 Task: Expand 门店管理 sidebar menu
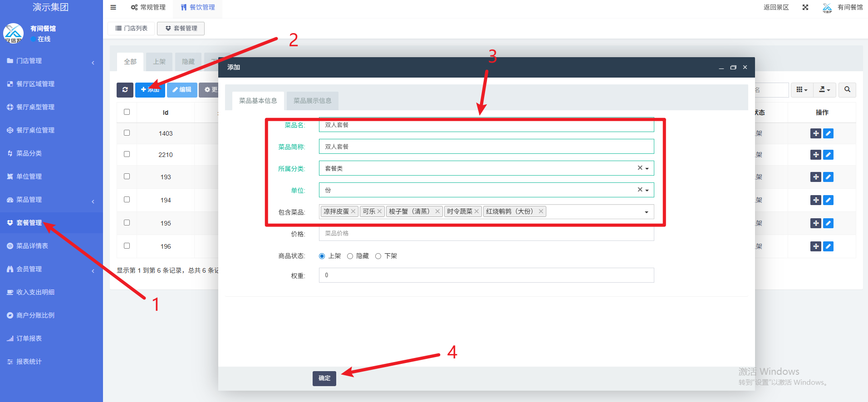51,61
